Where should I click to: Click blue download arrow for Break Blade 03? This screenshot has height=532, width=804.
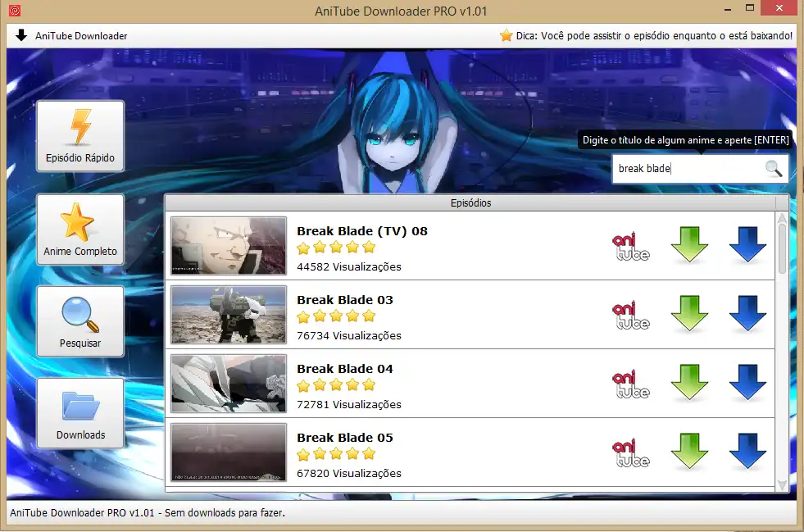[747, 313]
